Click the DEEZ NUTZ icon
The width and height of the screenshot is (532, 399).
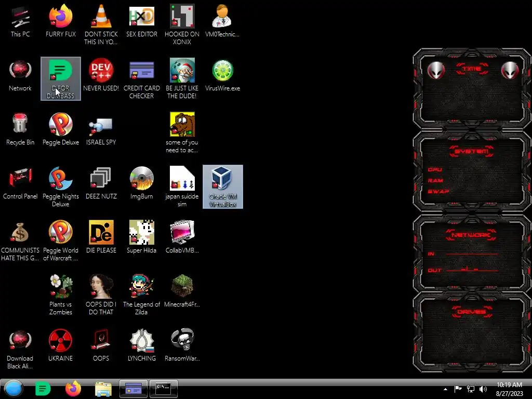point(101,183)
